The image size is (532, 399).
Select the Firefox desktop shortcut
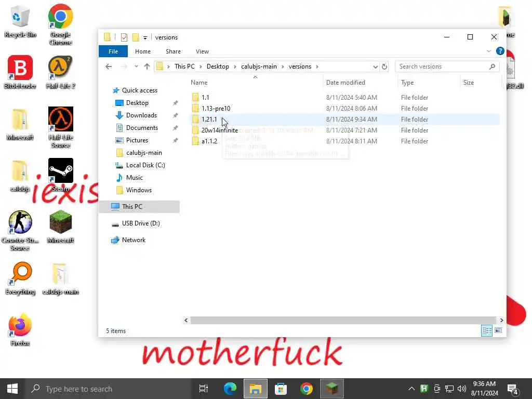tap(20, 329)
